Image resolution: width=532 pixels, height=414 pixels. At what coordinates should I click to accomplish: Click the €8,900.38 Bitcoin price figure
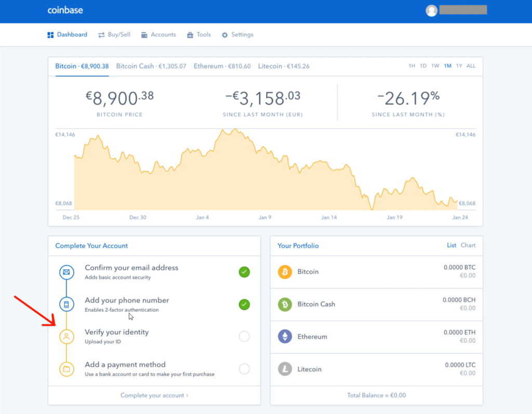point(119,98)
